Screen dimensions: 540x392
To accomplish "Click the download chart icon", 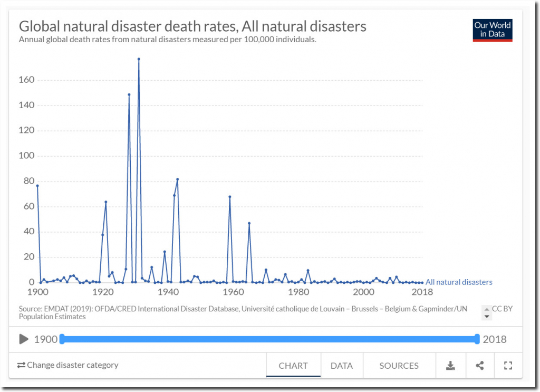I will 450,365.
